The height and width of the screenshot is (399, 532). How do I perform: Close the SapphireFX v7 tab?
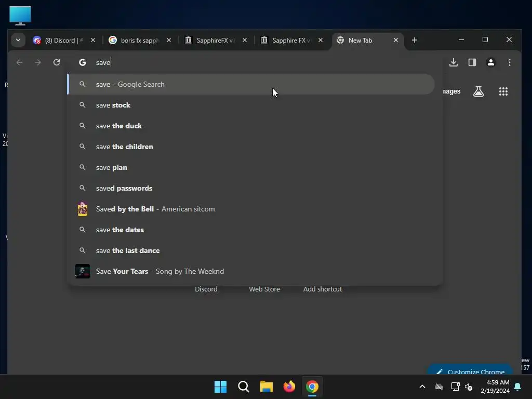coord(245,40)
